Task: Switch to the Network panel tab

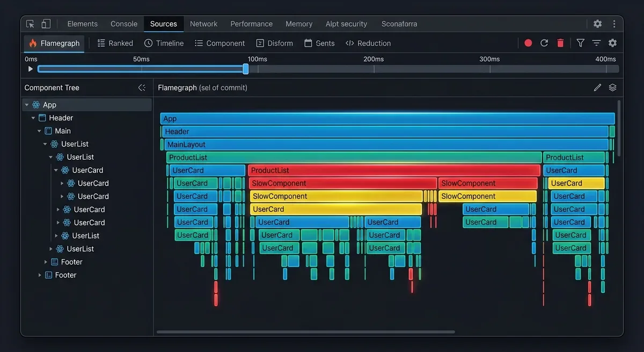Action: tap(203, 24)
